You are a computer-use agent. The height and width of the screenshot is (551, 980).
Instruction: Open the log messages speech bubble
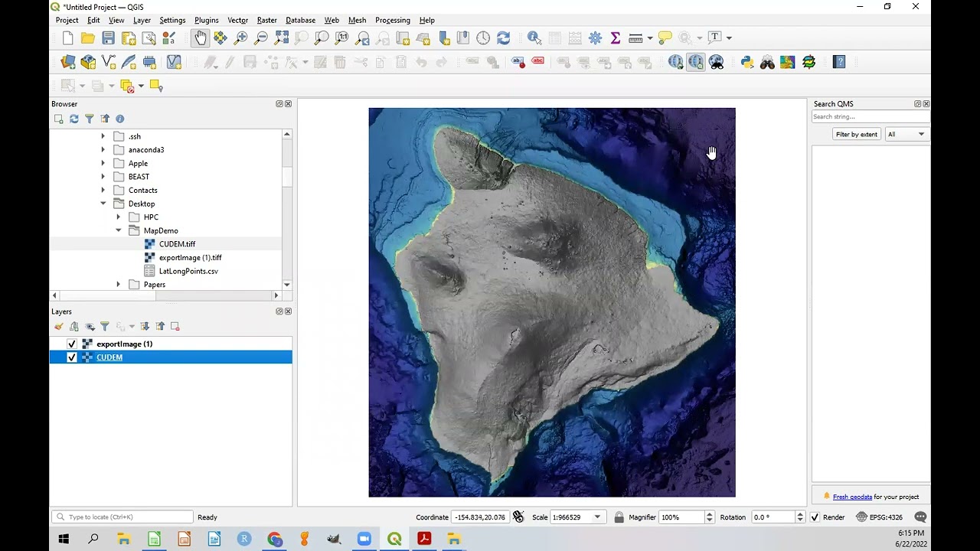pos(920,517)
